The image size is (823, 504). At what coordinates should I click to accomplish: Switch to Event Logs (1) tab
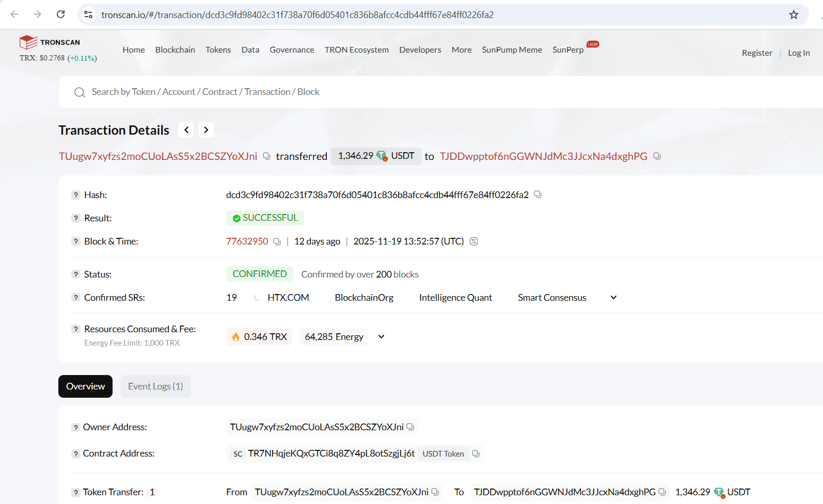coord(155,386)
